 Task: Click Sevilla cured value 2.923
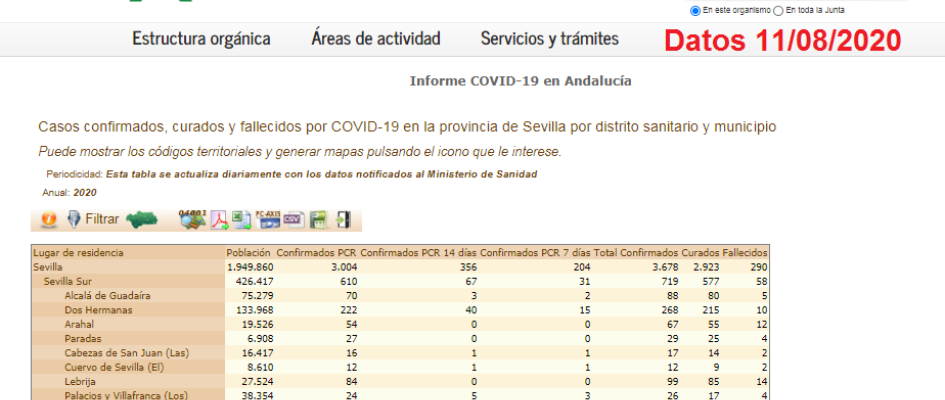click(706, 267)
